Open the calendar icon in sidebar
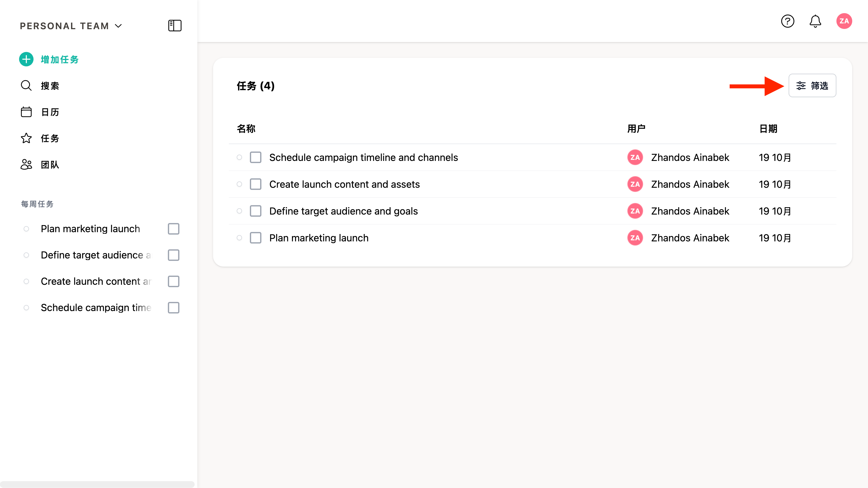Screen dimensions: 868x488 [x=26, y=112]
